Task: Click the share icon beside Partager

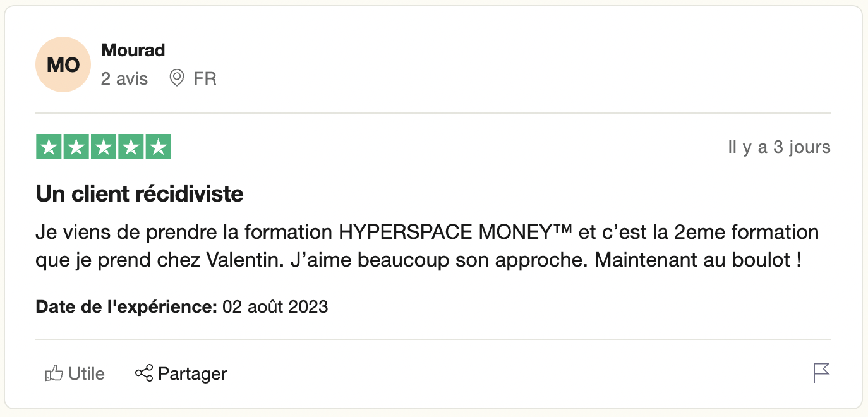Action: (x=144, y=373)
